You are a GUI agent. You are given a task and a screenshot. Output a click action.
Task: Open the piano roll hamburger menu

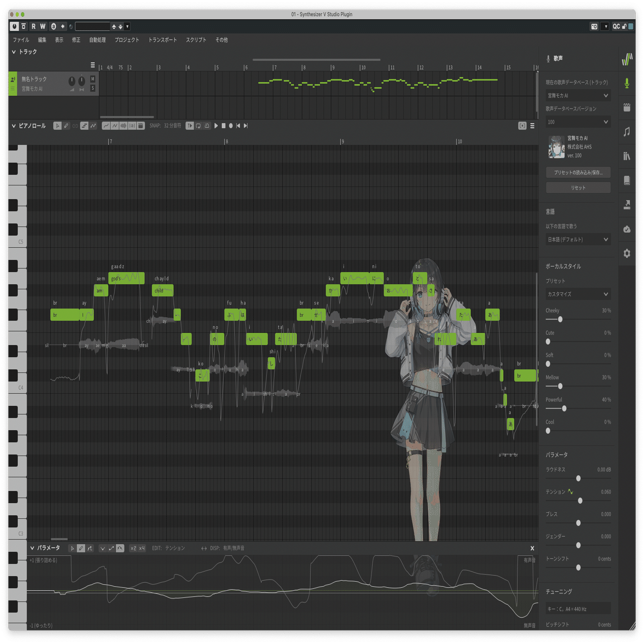[x=532, y=126]
